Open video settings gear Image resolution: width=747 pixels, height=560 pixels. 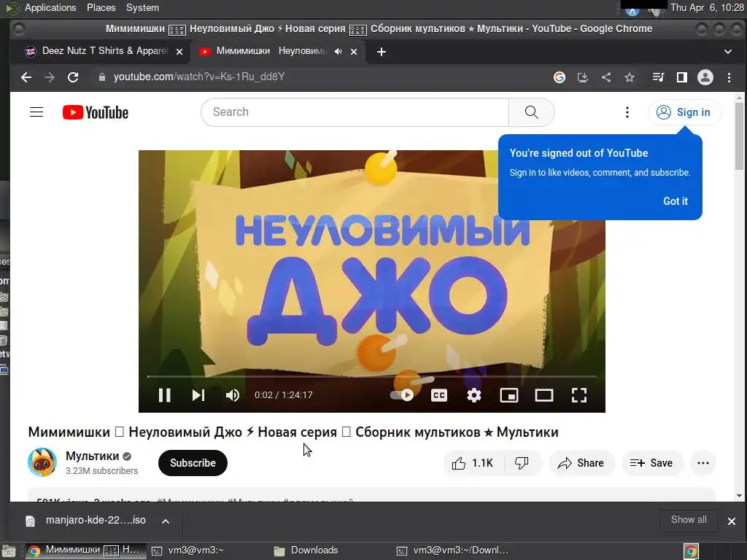[x=474, y=395]
